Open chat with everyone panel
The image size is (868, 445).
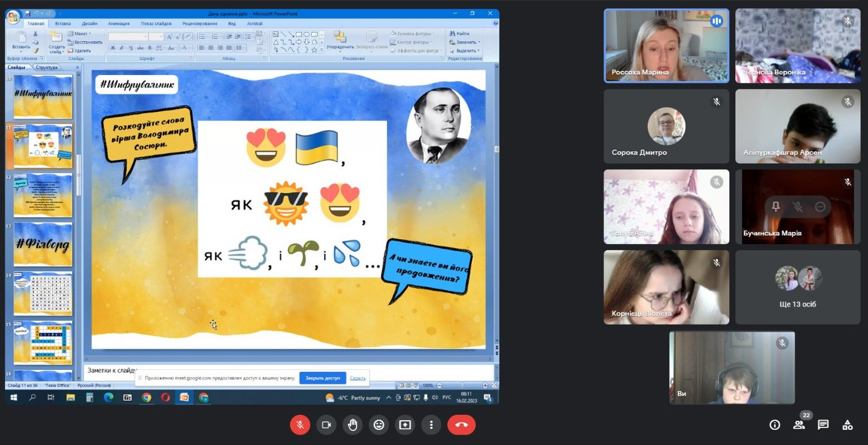coord(823,425)
